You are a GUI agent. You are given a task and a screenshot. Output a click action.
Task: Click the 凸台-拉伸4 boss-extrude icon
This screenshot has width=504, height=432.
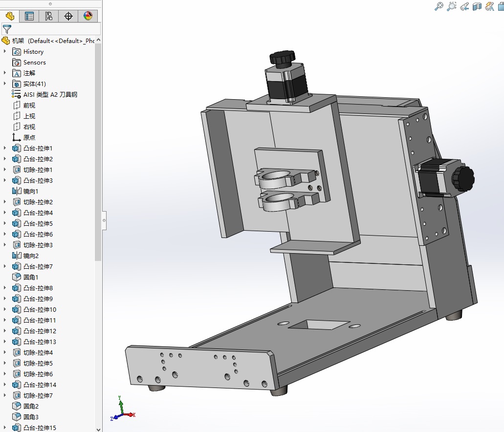point(17,213)
